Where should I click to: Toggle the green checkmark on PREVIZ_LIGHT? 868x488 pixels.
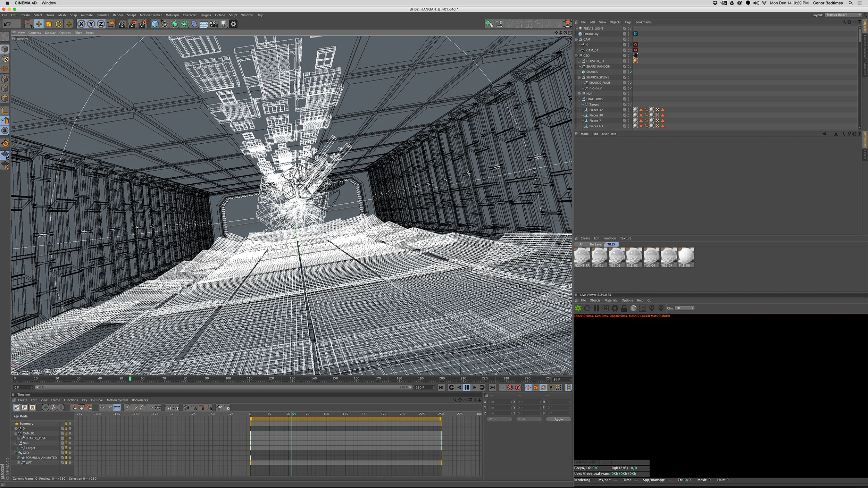(x=631, y=28)
